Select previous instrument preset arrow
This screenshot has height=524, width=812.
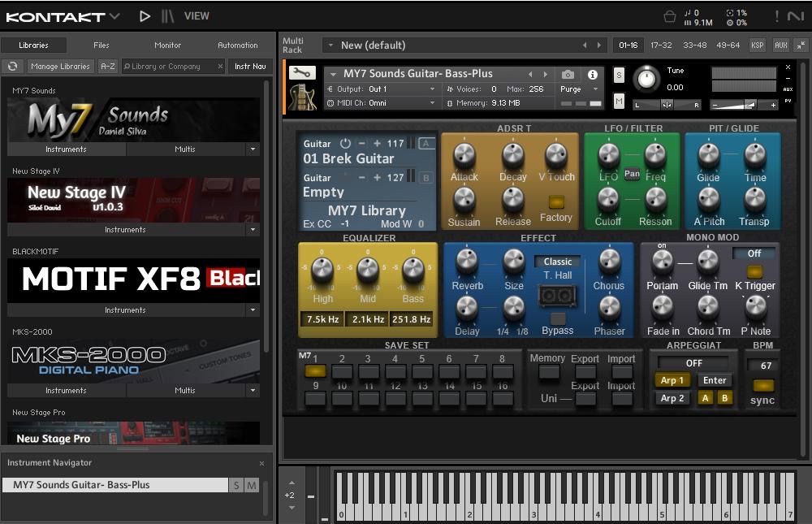click(x=530, y=75)
